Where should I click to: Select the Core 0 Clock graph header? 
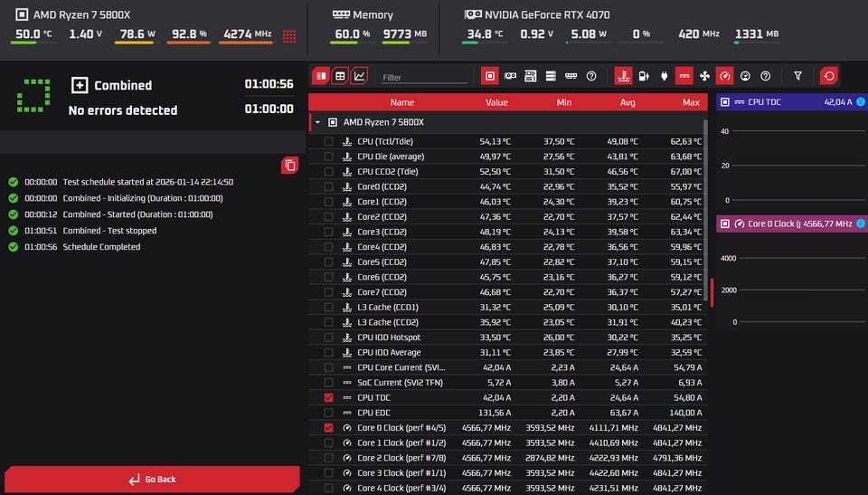point(792,224)
